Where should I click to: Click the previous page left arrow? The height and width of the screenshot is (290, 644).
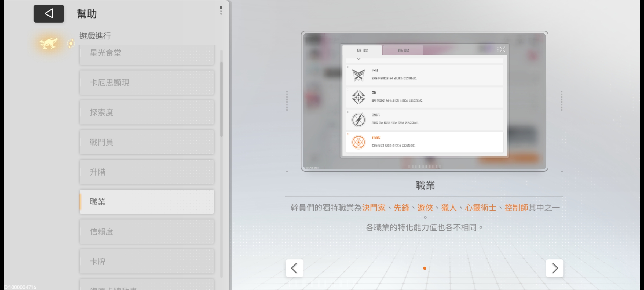click(294, 268)
